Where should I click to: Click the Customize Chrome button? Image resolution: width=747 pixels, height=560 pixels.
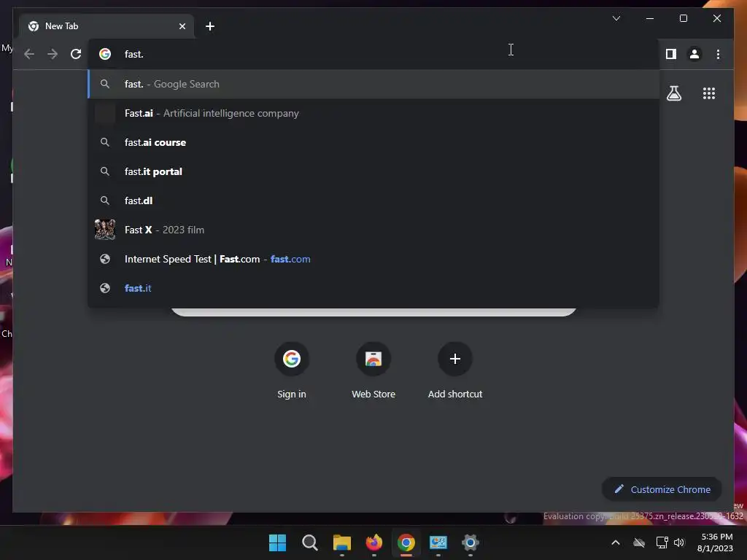click(662, 489)
